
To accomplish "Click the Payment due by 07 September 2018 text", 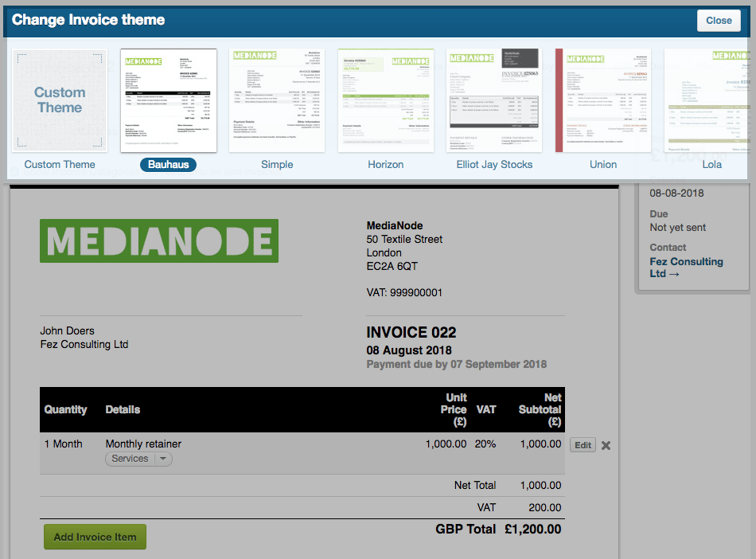I will [x=456, y=364].
